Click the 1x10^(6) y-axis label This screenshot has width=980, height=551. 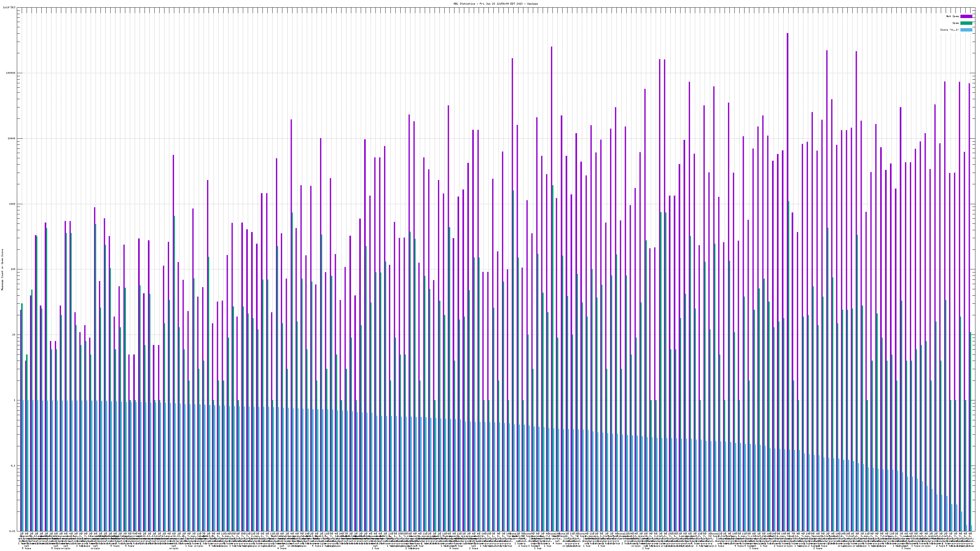pyautogui.click(x=9, y=7)
